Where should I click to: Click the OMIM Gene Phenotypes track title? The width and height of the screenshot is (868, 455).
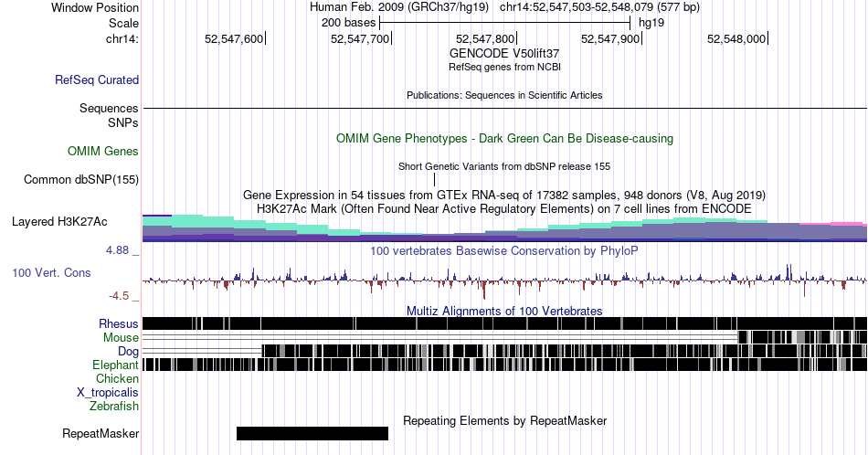[504, 138]
